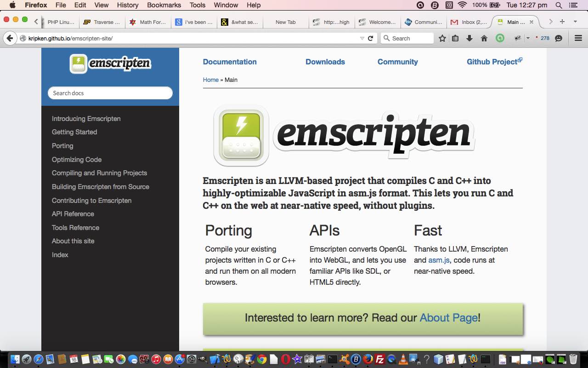Open API Reference in the sidebar
This screenshot has width=588, height=368.
tap(73, 214)
